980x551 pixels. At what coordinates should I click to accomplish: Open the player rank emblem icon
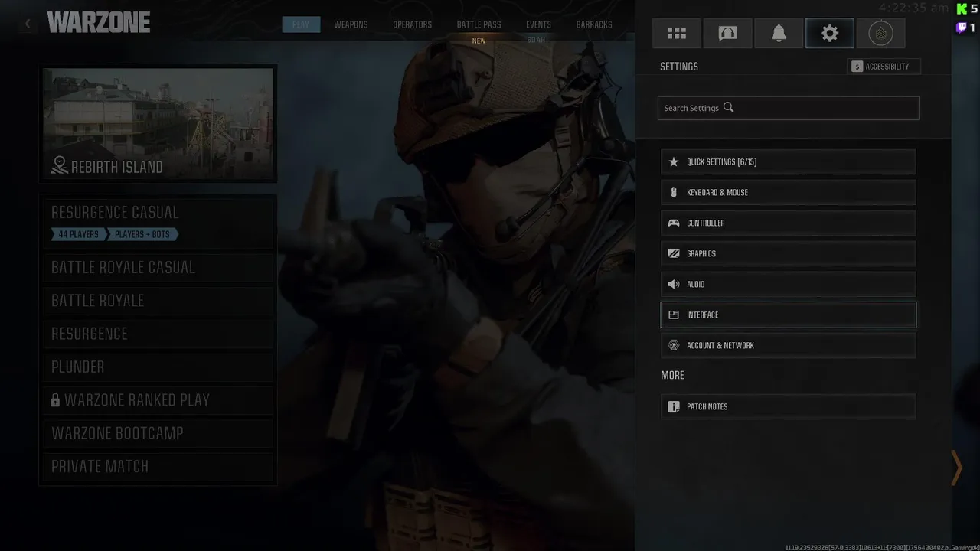coord(880,33)
